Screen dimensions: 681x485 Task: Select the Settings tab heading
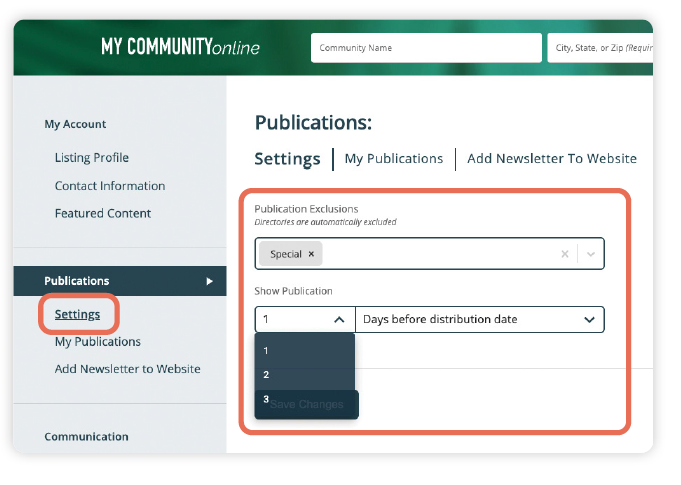tap(286, 159)
